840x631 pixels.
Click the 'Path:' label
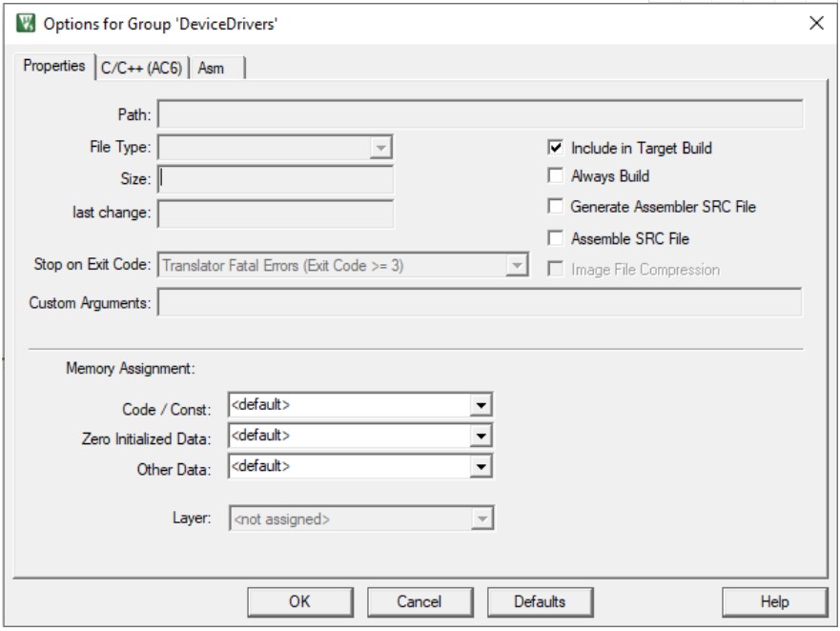(x=134, y=114)
